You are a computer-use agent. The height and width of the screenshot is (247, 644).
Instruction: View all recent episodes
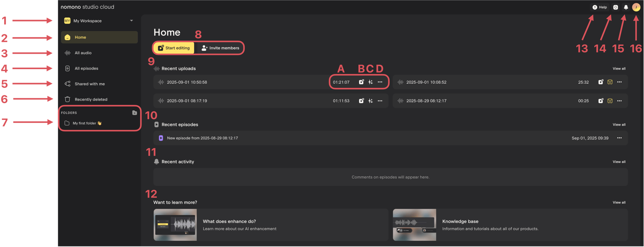coord(619,125)
